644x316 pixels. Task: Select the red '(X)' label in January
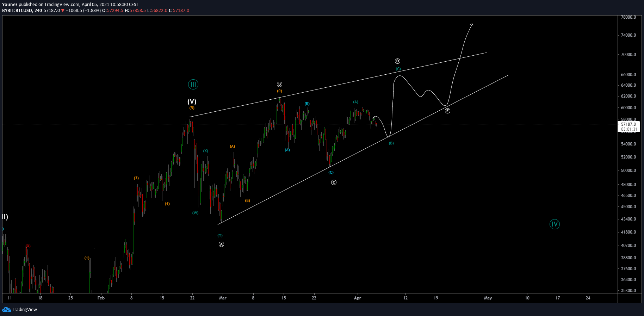pyautogui.click(x=28, y=246)
